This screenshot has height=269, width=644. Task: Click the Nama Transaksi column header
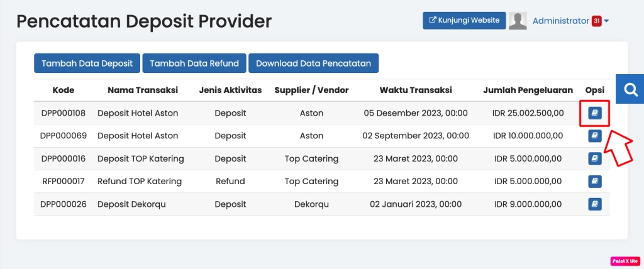143,91
